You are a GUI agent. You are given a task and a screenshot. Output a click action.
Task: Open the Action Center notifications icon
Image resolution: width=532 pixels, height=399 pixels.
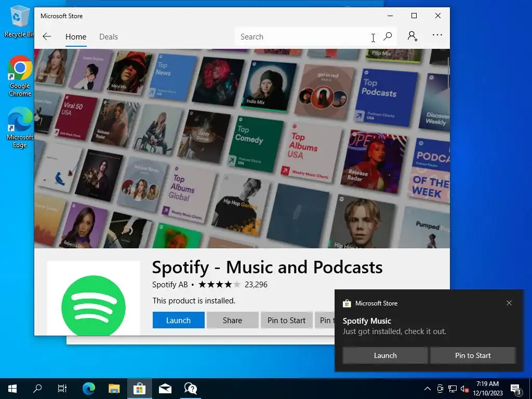click(x=515, y=389)
